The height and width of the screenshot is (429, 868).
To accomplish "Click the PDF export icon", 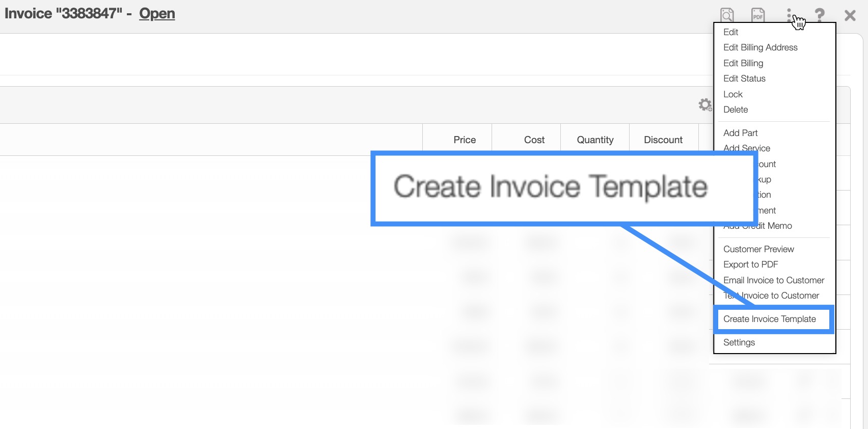I will pyautogui.click(x=758, y=15).
